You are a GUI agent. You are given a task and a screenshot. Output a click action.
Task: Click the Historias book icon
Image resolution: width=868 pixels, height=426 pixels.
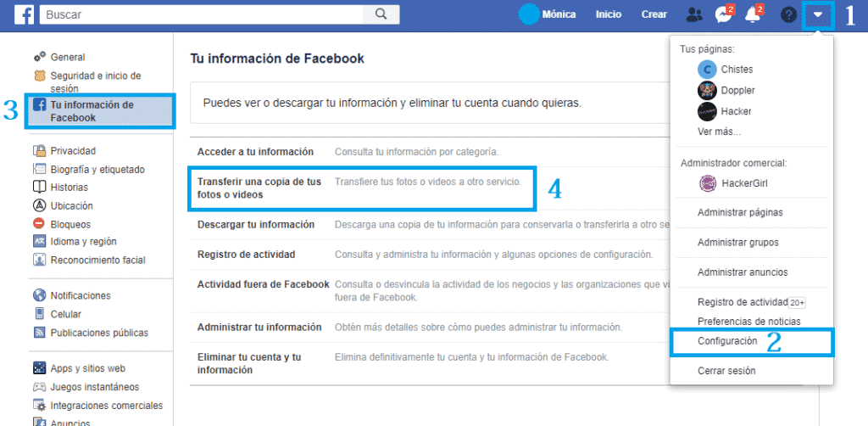click(x=39, y=188)
